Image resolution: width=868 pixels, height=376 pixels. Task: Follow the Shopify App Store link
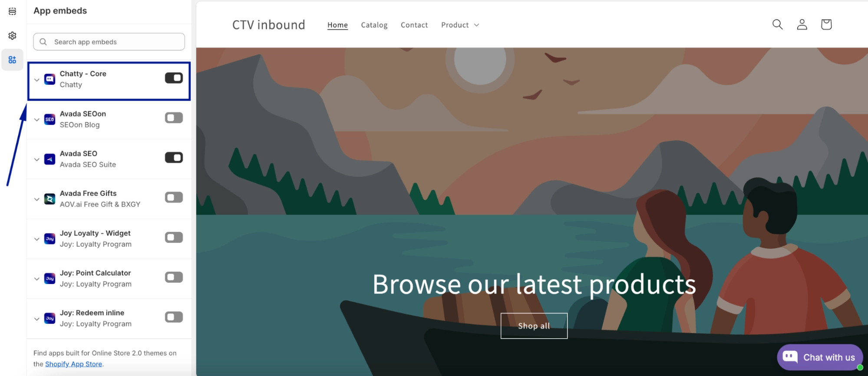[74, 364]
